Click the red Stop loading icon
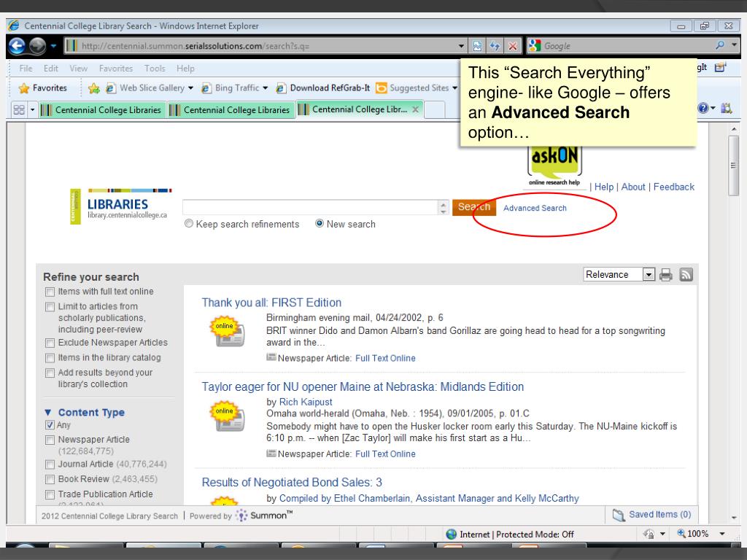This screenshot has height=560, width=747. pos(513,46)
